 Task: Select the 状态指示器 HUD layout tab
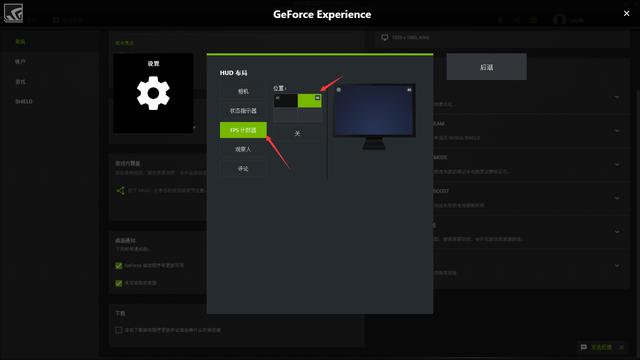[x=243, y=111]
